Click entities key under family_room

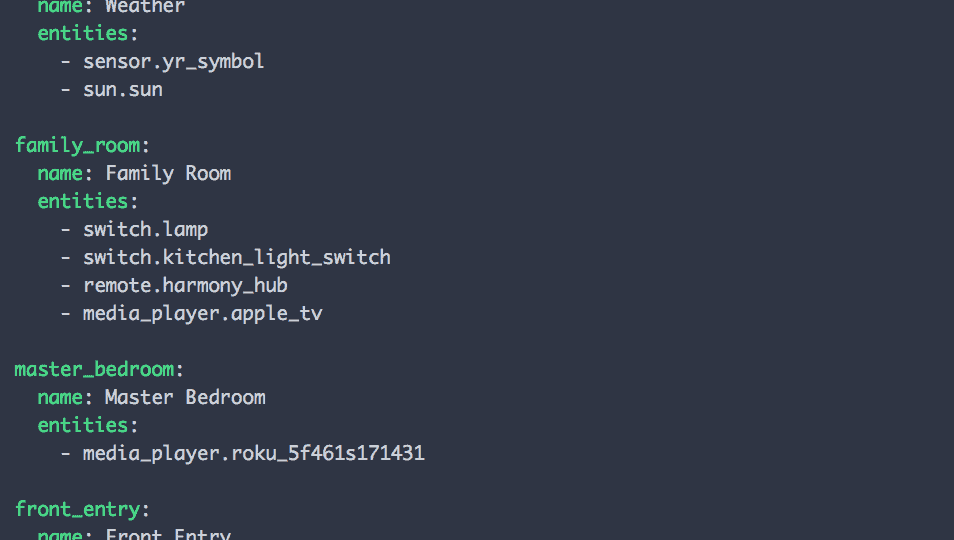pos(83,202)
